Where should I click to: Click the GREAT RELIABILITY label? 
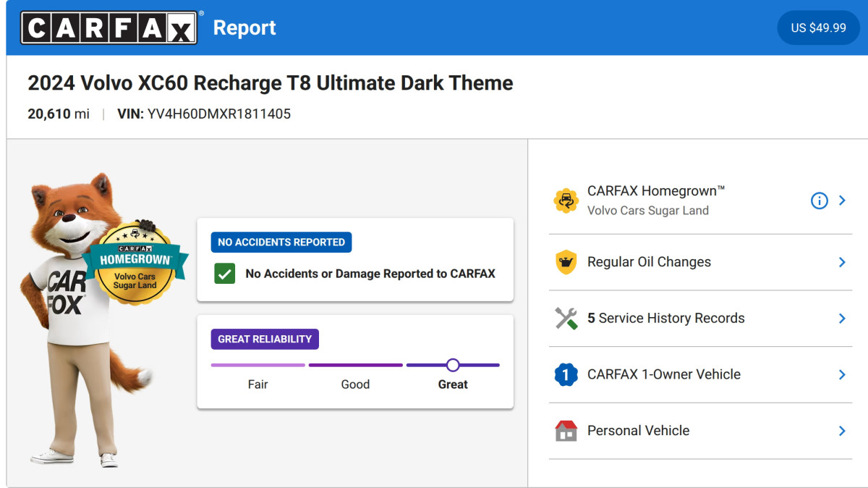(x=265, y=339)
